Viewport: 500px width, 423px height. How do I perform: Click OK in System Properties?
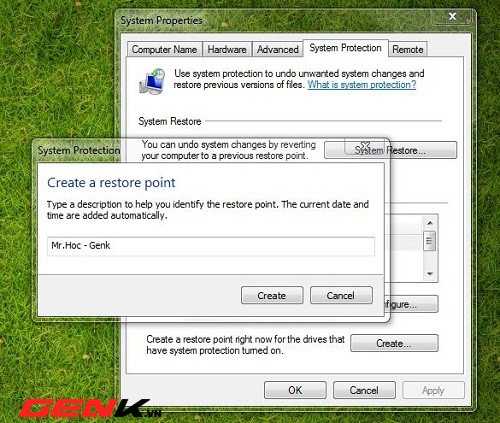click(x=295, y=390)
